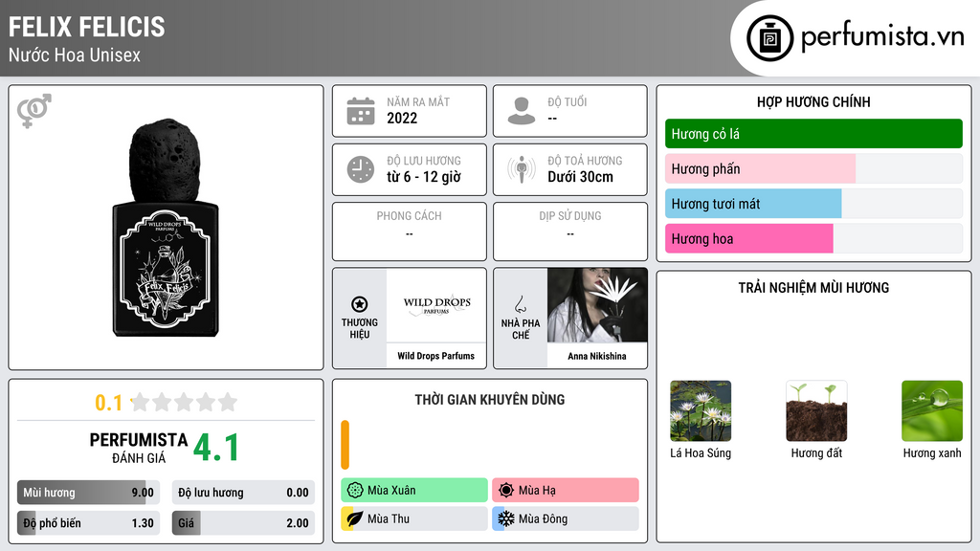980x551 pixels.
Task: Select the Lá Hoa Súng note image
Action: [700, 411]
